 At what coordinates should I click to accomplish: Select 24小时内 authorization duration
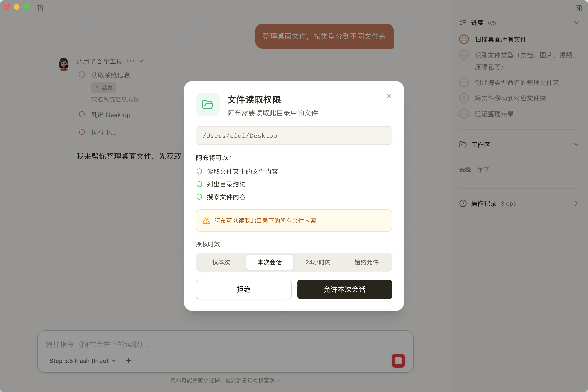pos(318,262)
